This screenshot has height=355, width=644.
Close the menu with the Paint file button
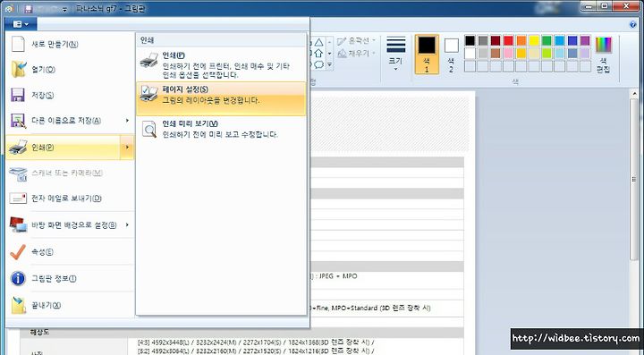pos(21,24)
